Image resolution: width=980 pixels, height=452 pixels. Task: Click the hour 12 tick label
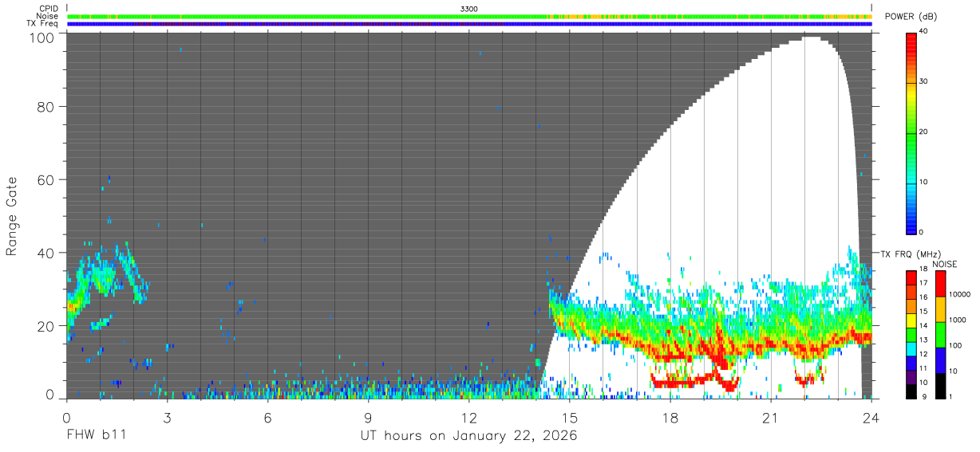click(x=469, y=416)
